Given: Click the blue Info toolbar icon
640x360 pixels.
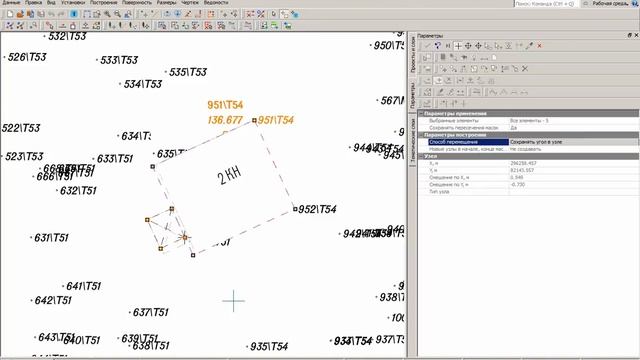Looking at the screenshot, I should click(x=74, y=14).
